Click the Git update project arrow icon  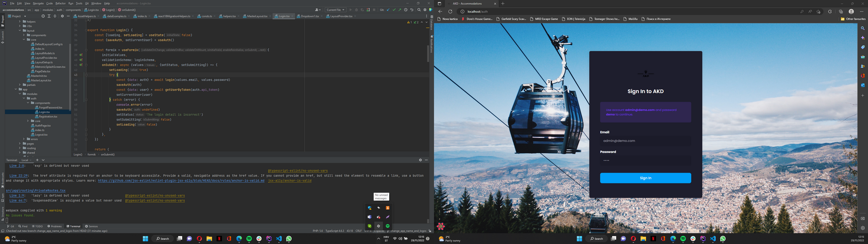388,10
